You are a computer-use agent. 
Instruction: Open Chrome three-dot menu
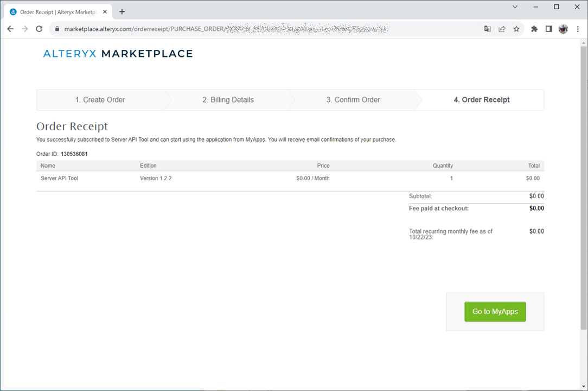tap(577, 29)
